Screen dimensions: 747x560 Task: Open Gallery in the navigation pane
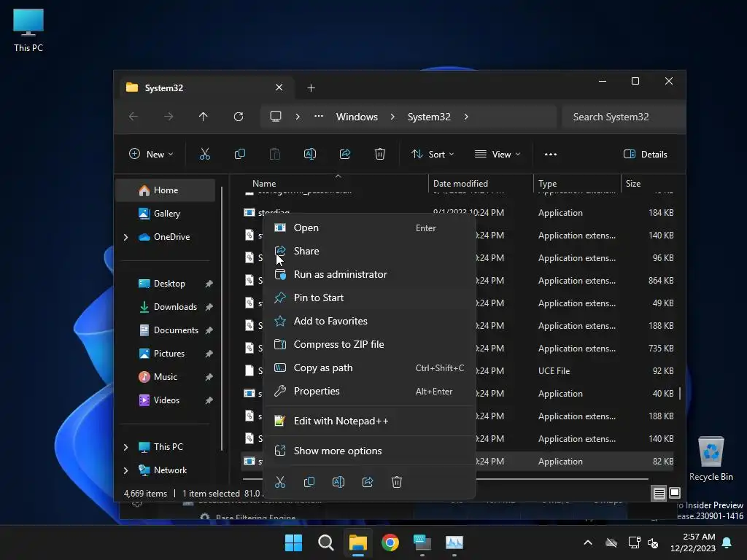(x=166, y=214)
